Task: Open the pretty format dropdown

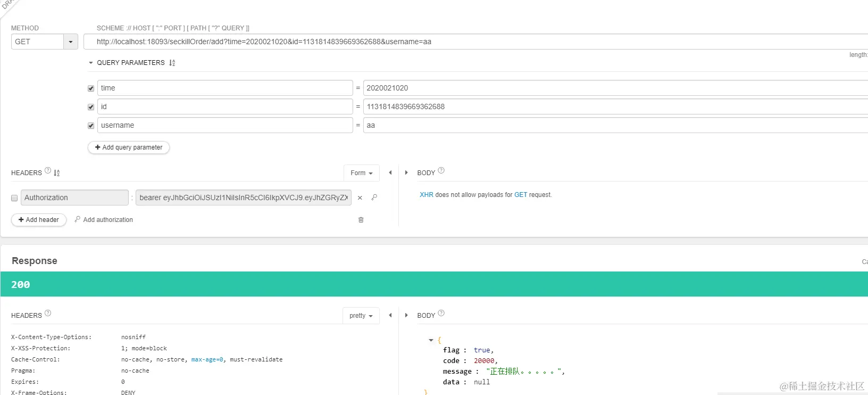Action: (x=361, y=316)
